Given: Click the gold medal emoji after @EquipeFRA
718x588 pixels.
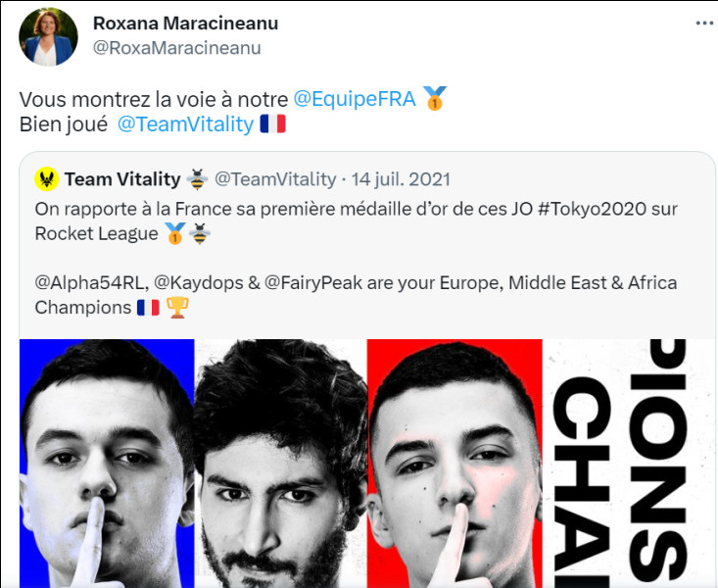Looking at the screenshot, I should [x=434, y=98].
